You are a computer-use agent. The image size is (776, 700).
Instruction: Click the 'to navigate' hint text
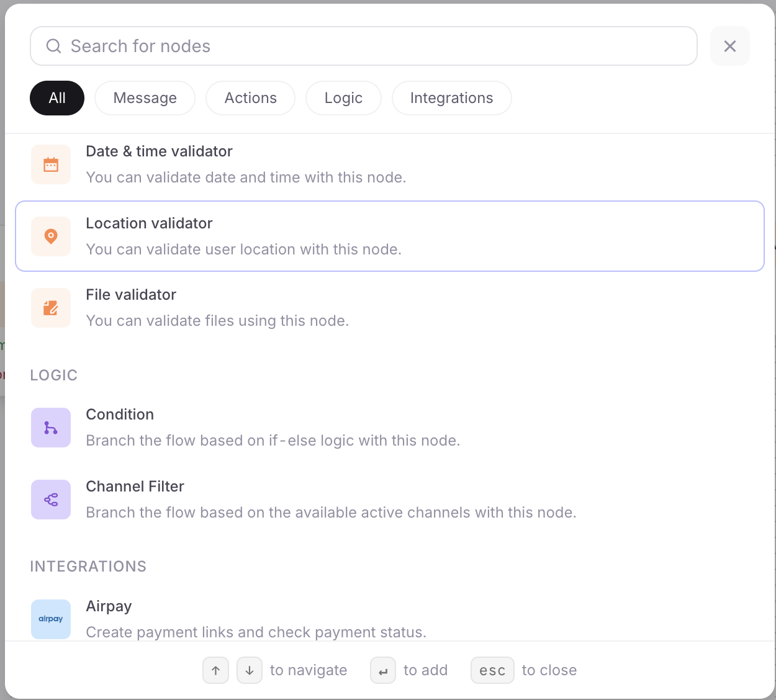(x=309, y=670)
